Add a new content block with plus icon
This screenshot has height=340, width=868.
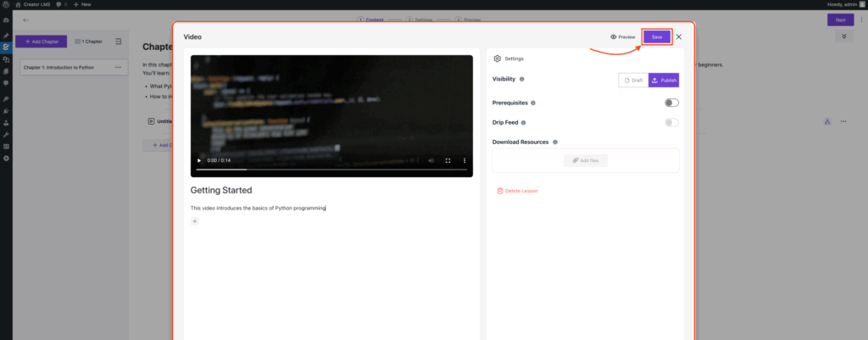click(195, 221)
